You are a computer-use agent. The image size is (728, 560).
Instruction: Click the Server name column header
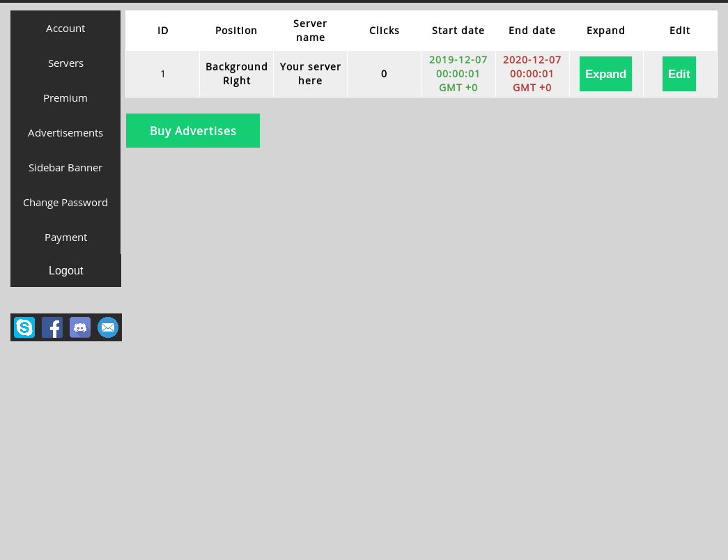tap(310, 31)
